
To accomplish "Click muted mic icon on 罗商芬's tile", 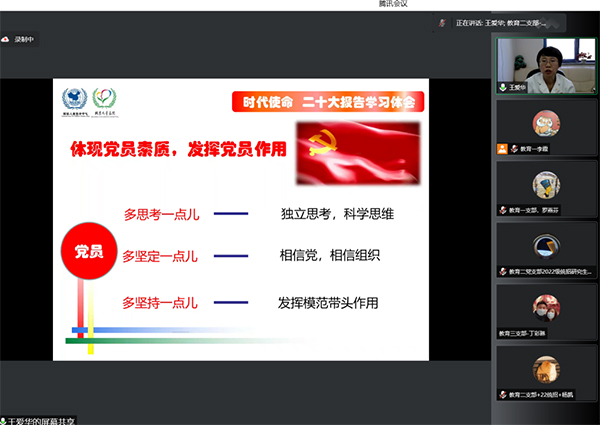I will (503, 210).
